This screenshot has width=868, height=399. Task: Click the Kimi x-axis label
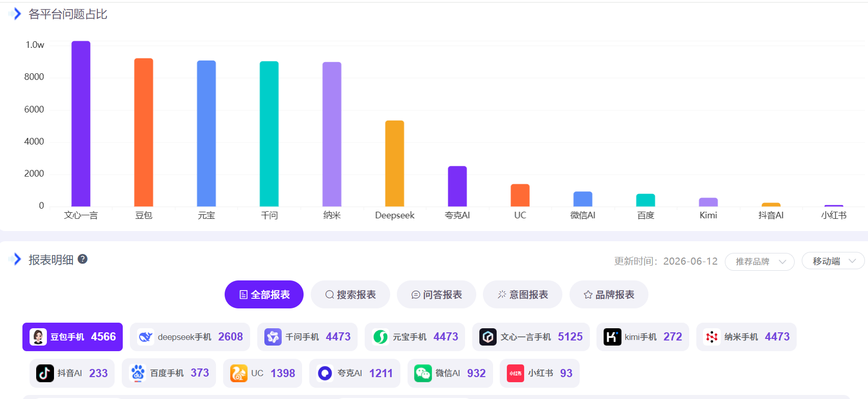click(708, 215)
